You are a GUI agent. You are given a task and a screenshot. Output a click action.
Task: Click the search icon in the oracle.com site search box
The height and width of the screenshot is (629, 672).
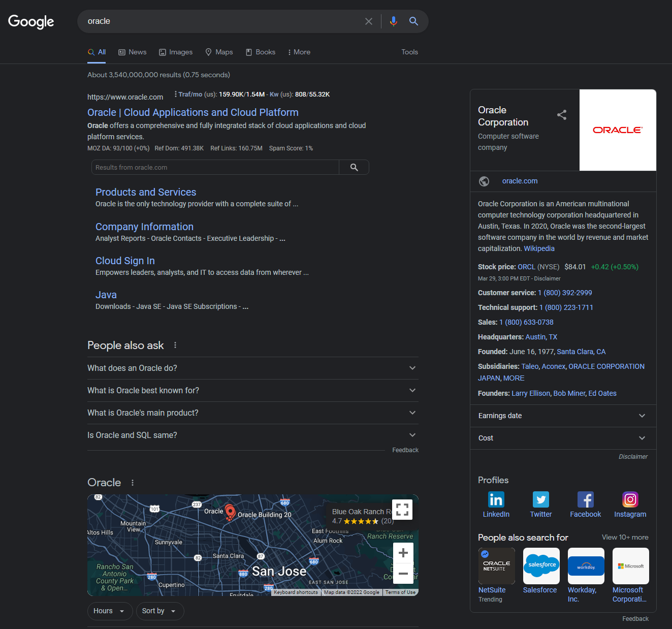pos(354,167)
